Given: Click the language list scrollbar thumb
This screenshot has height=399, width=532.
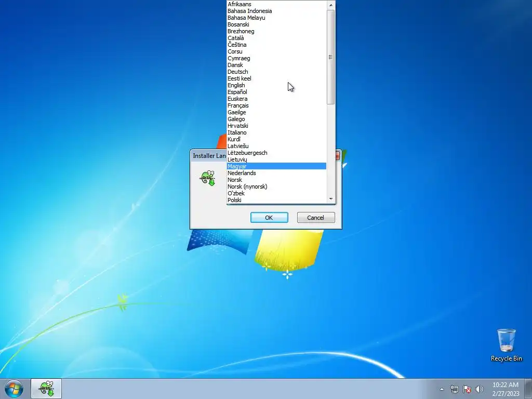Looking at the screenshot, I should [331, 57].
